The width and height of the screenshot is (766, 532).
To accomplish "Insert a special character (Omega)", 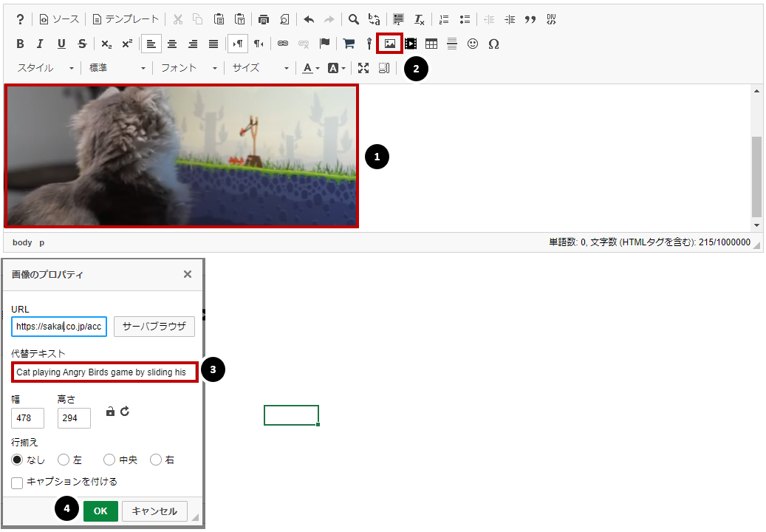I will tap(493, 44).
